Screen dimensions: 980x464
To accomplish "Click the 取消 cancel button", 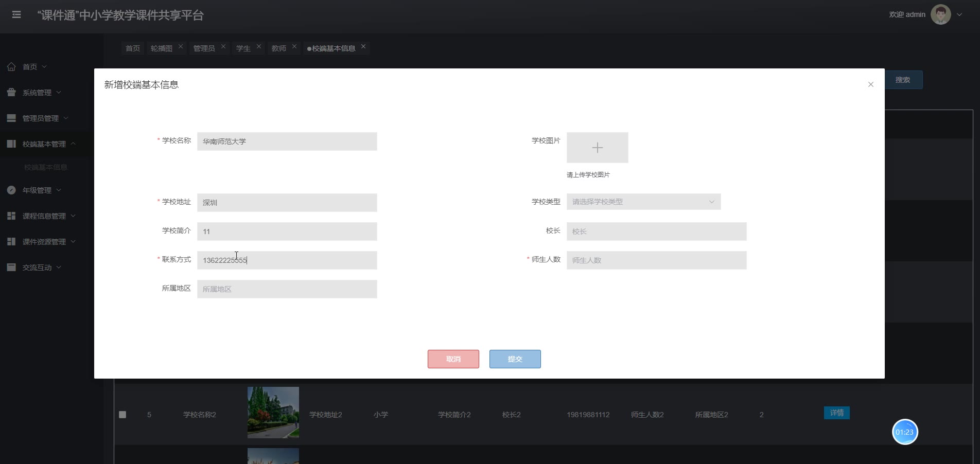I will tap(453, 359).
